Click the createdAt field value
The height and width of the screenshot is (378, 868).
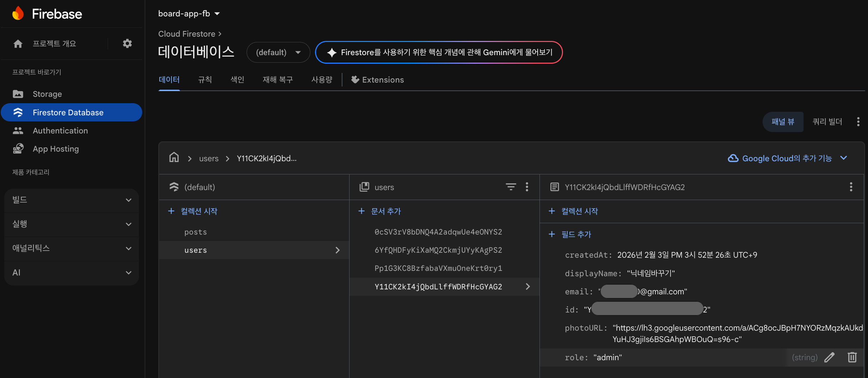[687, 255]
